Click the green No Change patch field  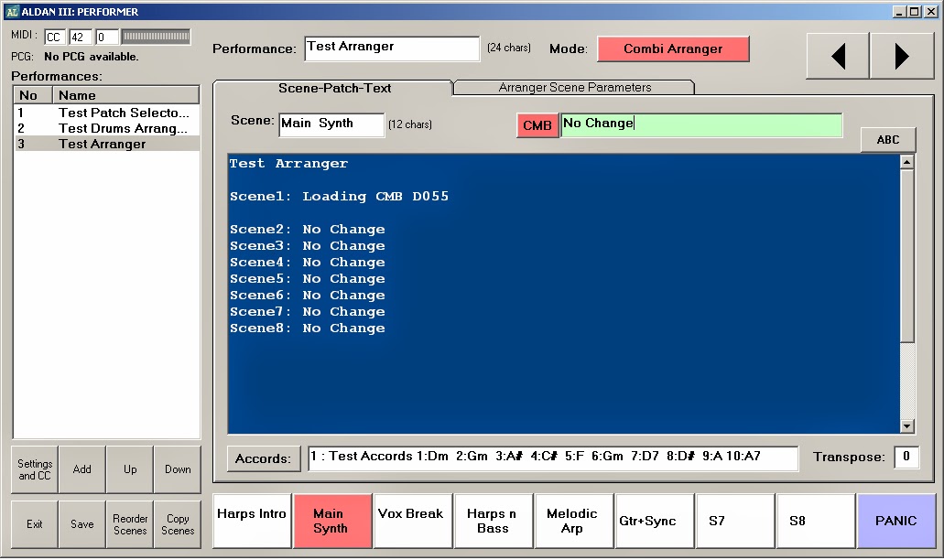701,125
